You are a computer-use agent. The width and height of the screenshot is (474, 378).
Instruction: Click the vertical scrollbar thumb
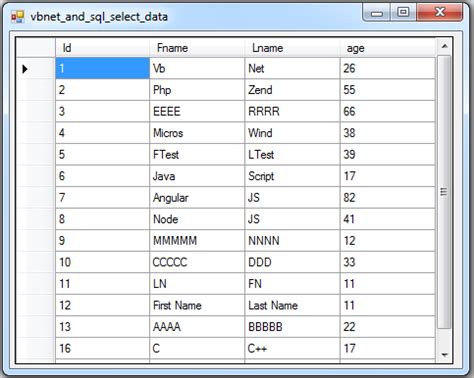pos(444,192)
